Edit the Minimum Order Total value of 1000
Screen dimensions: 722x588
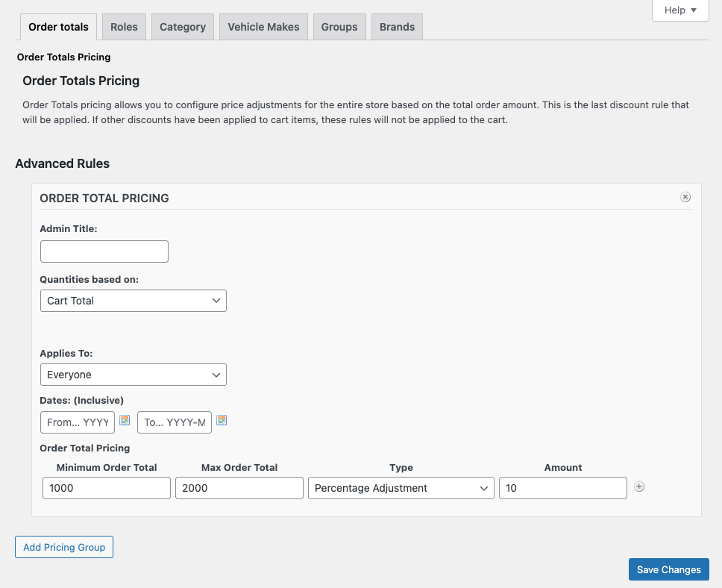pos(106,487)
